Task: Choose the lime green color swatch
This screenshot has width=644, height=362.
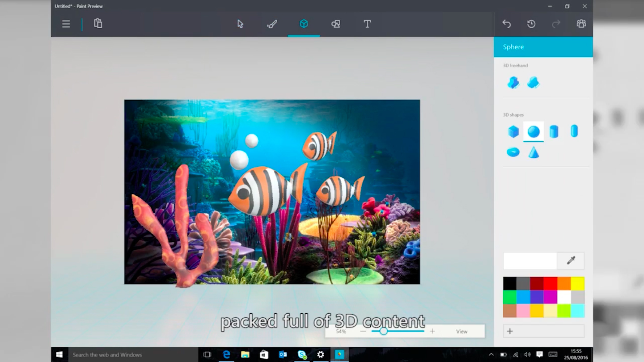Action: 564,311
